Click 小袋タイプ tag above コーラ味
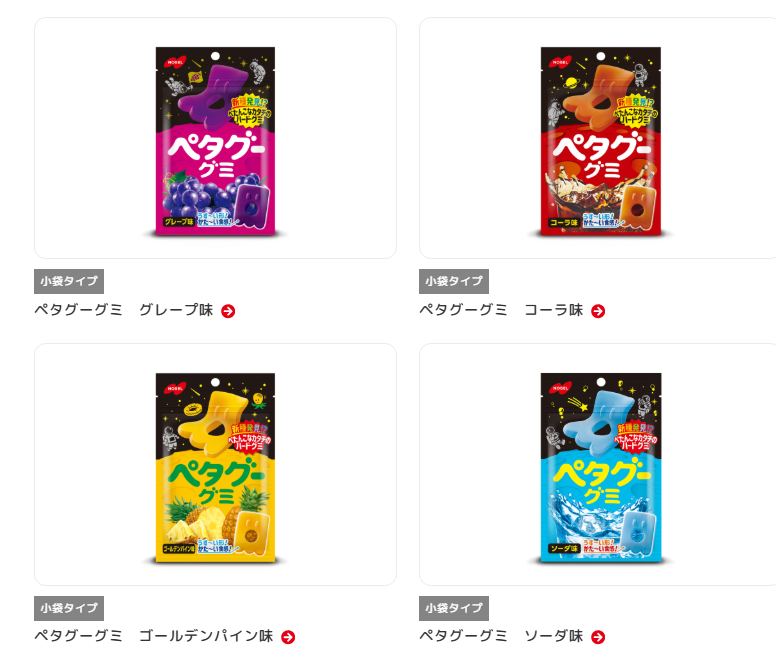Viewport: 776px width, 658px height. tap(454, 282)
